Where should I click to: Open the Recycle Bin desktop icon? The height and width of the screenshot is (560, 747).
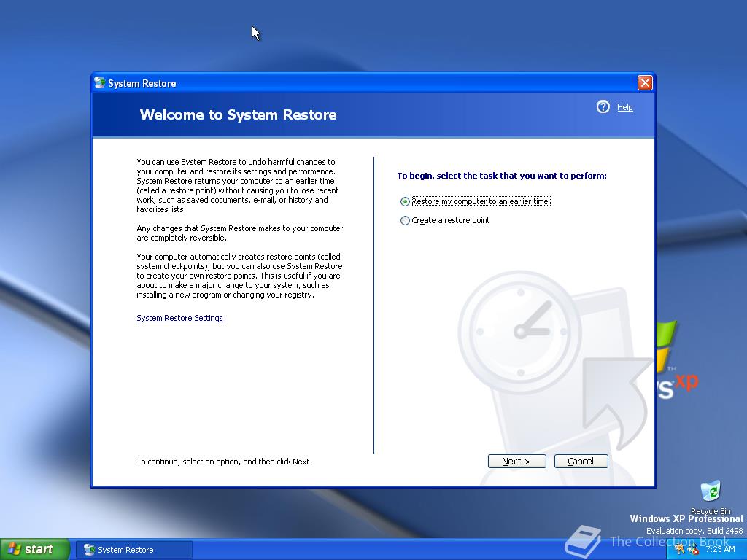coord(711,497)
